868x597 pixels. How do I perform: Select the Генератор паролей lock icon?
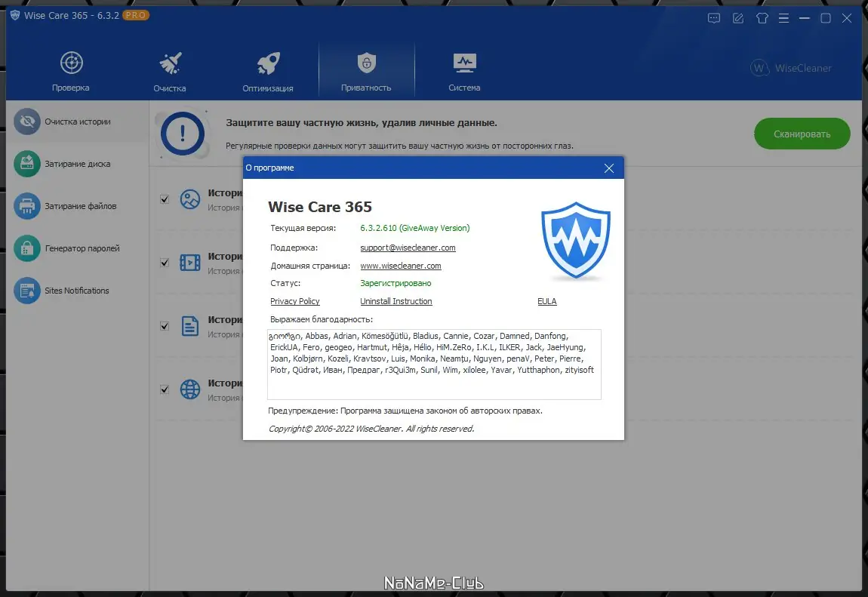click(x=27, y=248)
